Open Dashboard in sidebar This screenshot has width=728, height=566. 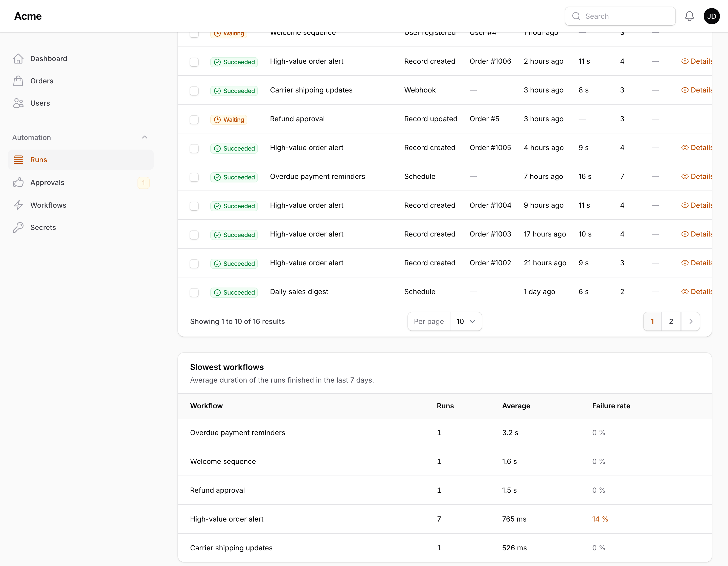(81, 59)
